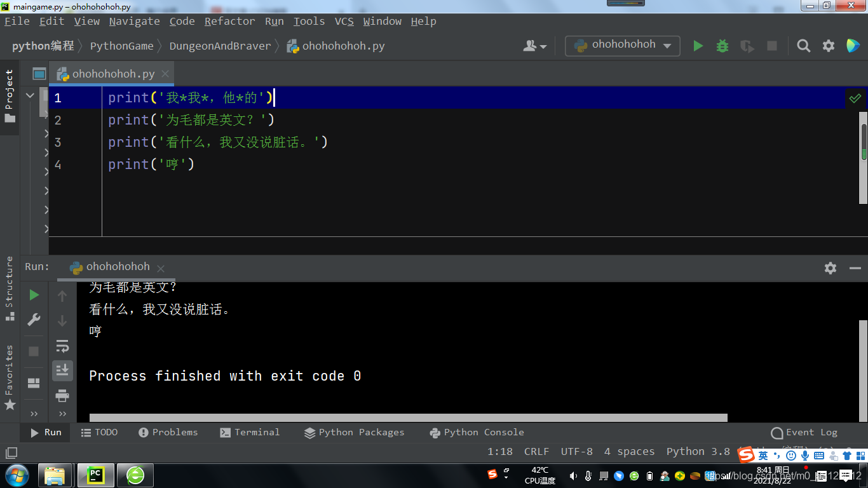The width and height of the screenshot is (868, 488).
Task: Open Run panel settings gear
Action: [831, 268]
